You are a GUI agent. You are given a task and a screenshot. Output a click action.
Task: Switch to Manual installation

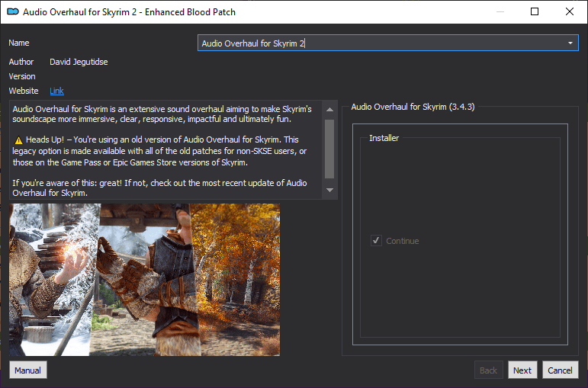pyautogui.click(x=27, y=370)
